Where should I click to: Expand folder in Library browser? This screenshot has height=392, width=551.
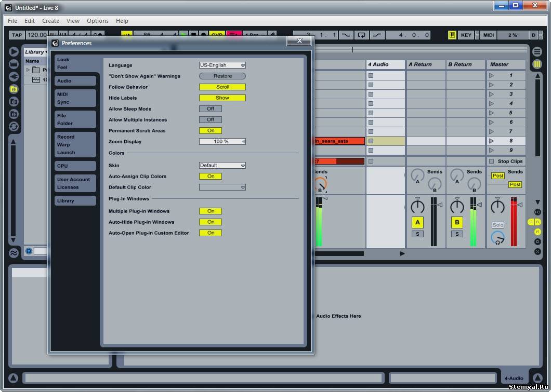click(28, 70)
